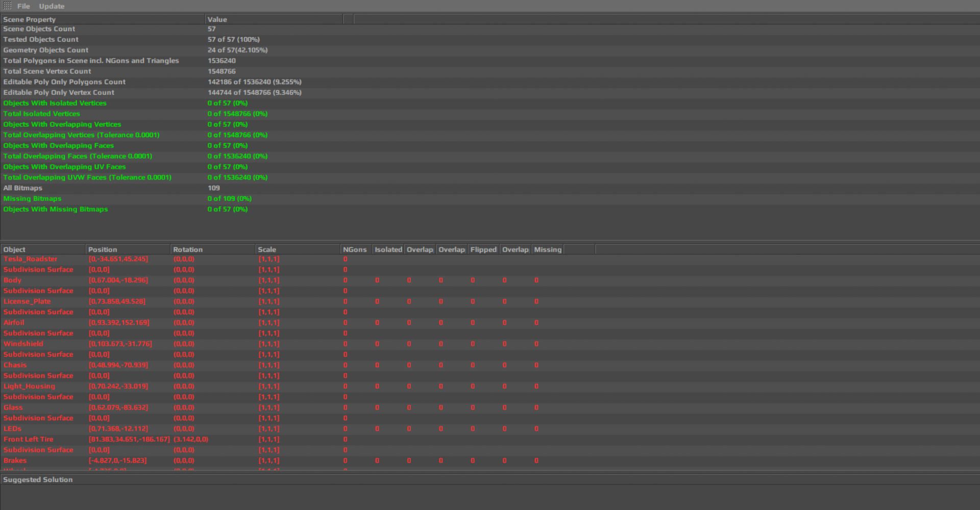Select Editable Poly Only Vertex Count row

click(x=490, y=92)
